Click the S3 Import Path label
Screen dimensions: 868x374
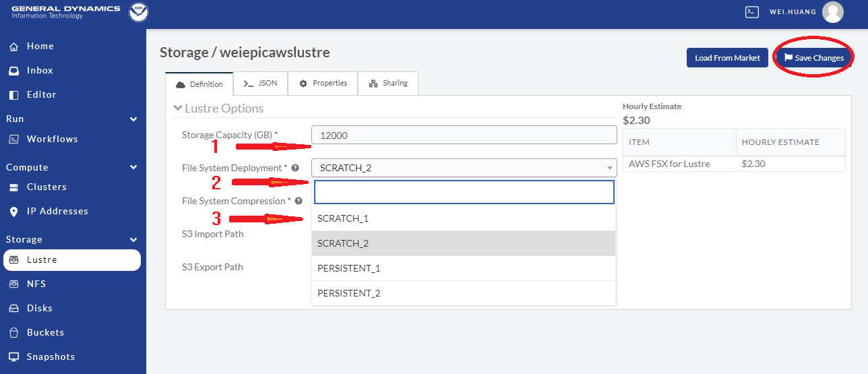[x=213, y=234]
